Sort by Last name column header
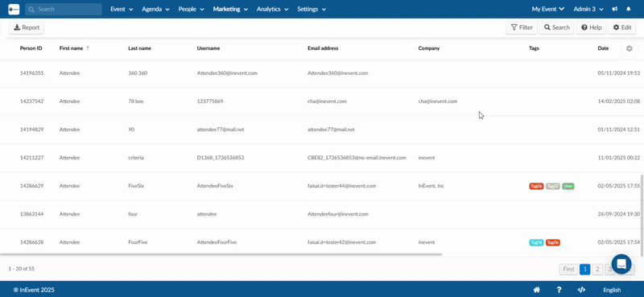Screen dimensions: 644x297 tap(139, 48)
